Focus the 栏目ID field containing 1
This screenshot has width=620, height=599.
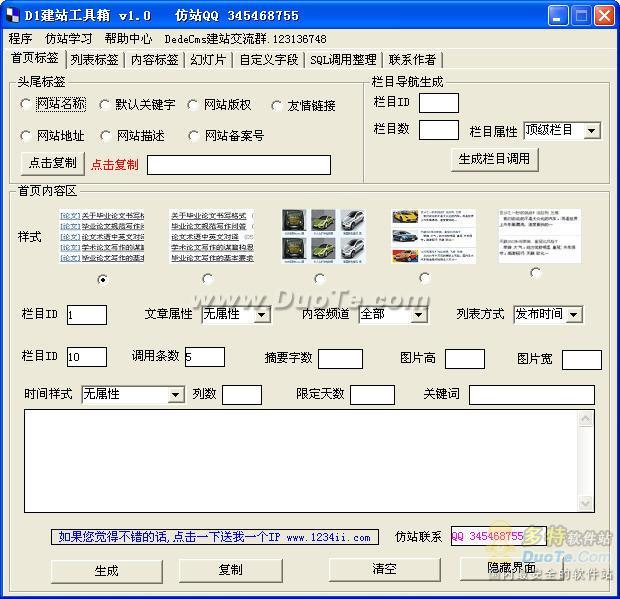tap(87, 315)
